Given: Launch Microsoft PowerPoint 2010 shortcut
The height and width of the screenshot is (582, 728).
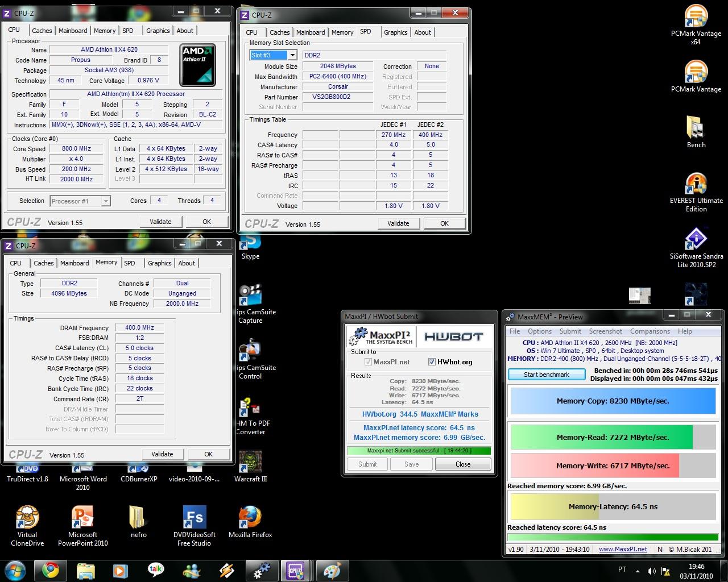Looking at the screenshot, I should point(83,526).
